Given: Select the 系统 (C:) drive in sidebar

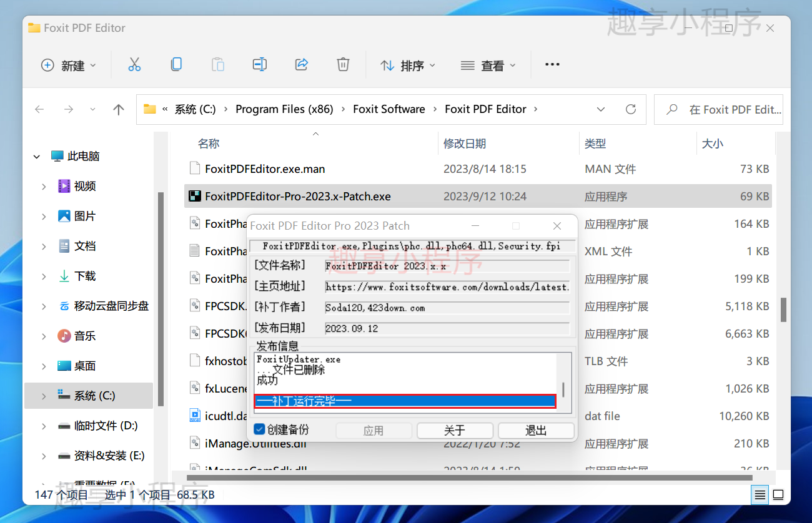Looking at the screenshot, I should (x=89, y=396).
